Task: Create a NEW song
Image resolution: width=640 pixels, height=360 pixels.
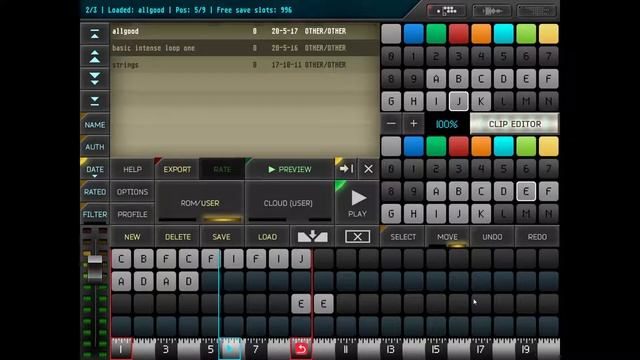Action: 132,237
